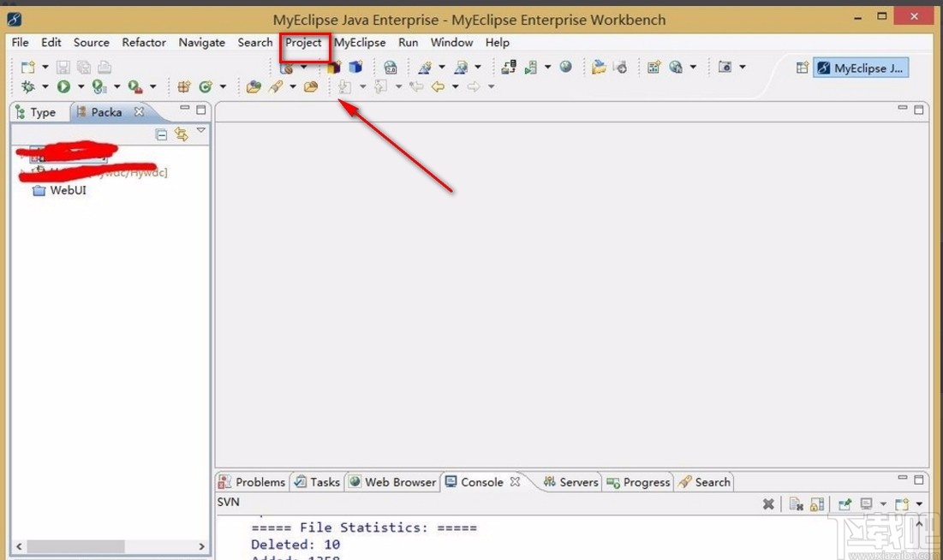Switch to the Progress tab

point(638,482)
